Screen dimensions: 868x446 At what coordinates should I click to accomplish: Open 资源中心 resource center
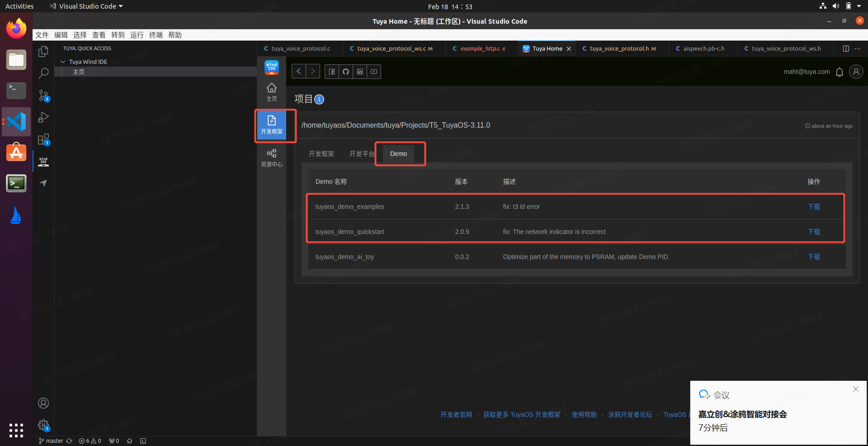(x=272, y=158)
